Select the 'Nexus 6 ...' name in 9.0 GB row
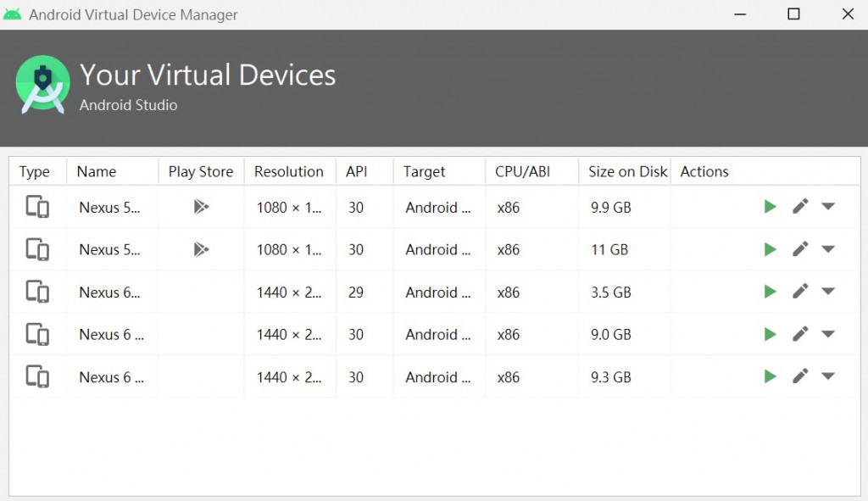 point(111,334)
